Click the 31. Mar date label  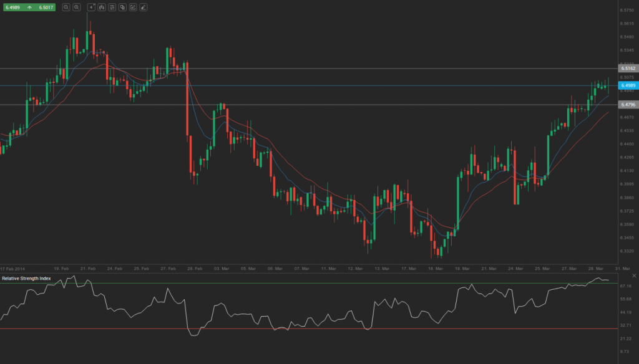point(624,267)
